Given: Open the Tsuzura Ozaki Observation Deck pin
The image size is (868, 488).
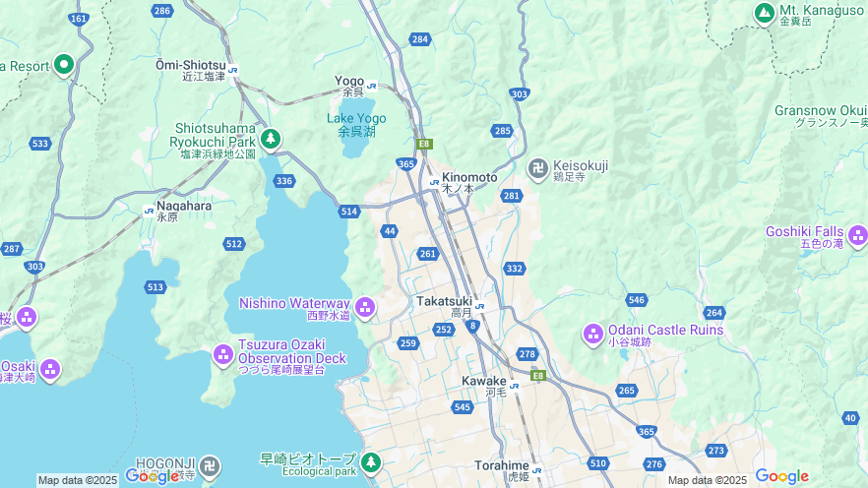Looking at the screenshot, I should click(223, 354).
